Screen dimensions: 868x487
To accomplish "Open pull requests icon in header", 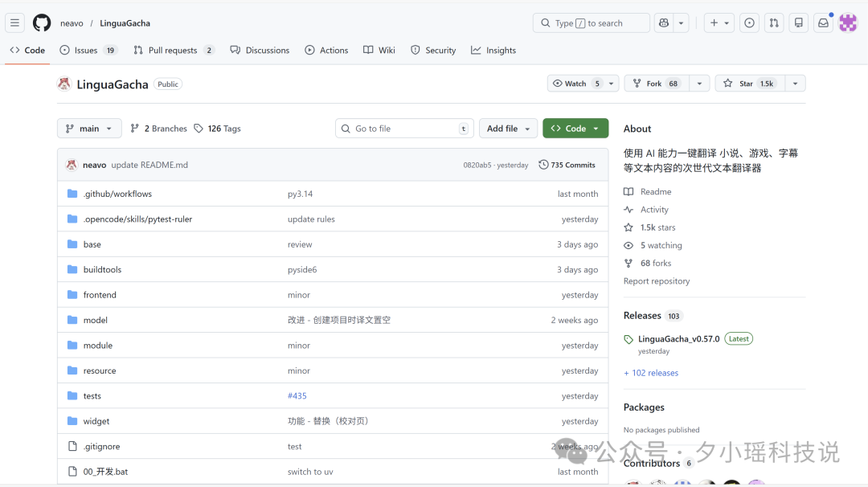I will point(774,23).
